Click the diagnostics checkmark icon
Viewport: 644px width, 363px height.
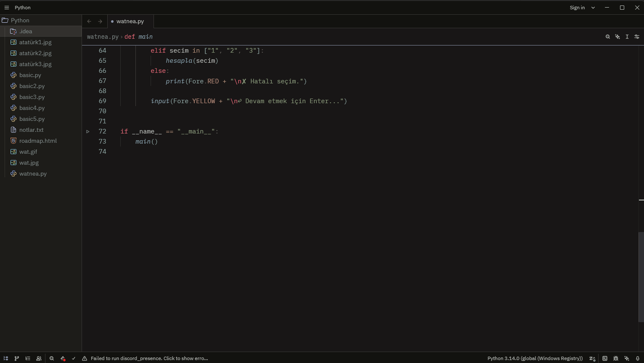pos(74,358)
